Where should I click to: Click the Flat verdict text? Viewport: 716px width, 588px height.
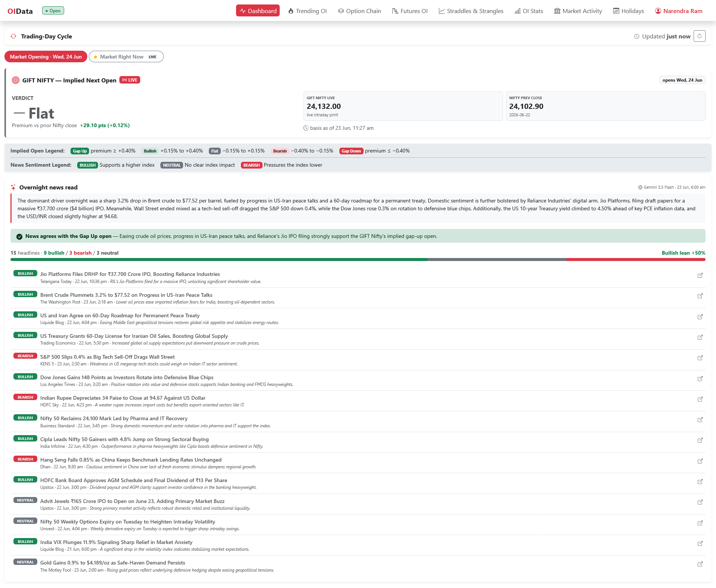(x=41, y=113)
